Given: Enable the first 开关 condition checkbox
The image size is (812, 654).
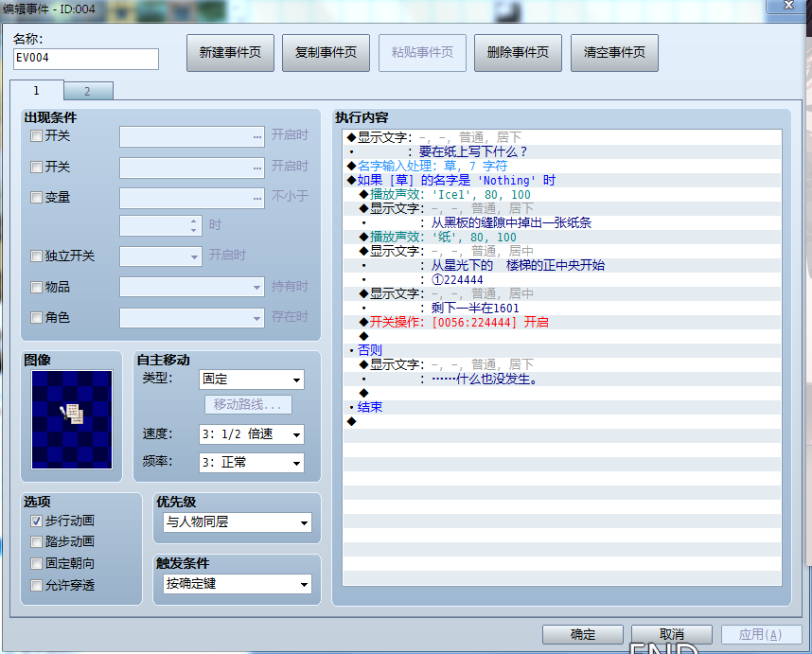Looking at the screenshot, I should [36, 136].
